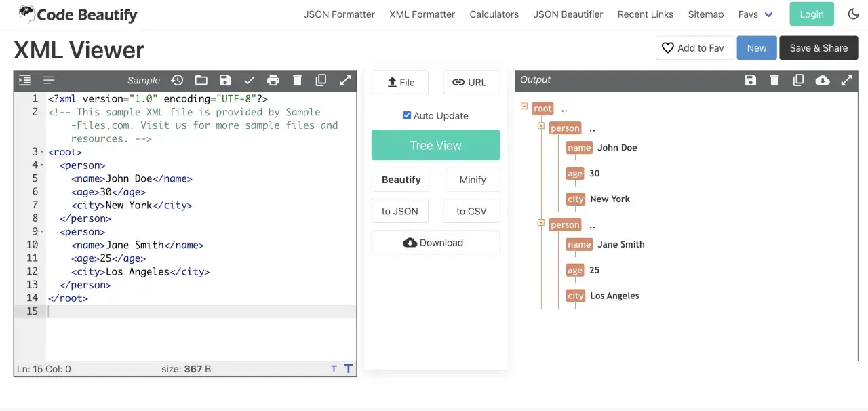The height and width of the screenshot is (411, 868).
Task: Fold the <person> element at line 4
Action: (x=41, y=165)
